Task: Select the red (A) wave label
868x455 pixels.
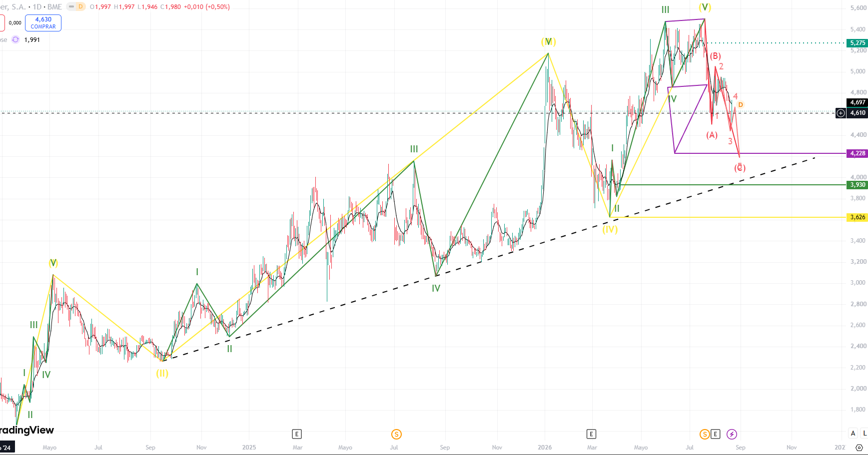Action: tap(712, 135)
